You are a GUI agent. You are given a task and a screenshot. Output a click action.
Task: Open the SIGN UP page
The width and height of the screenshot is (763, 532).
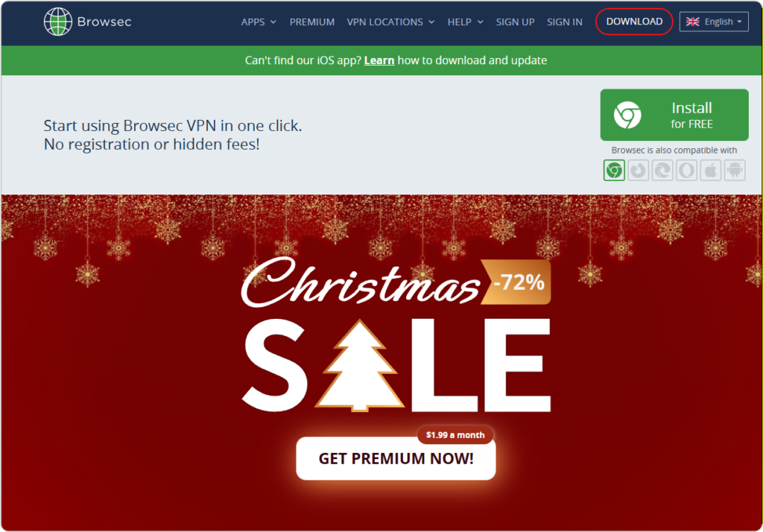pyautogui.click(x=515, y=22)
